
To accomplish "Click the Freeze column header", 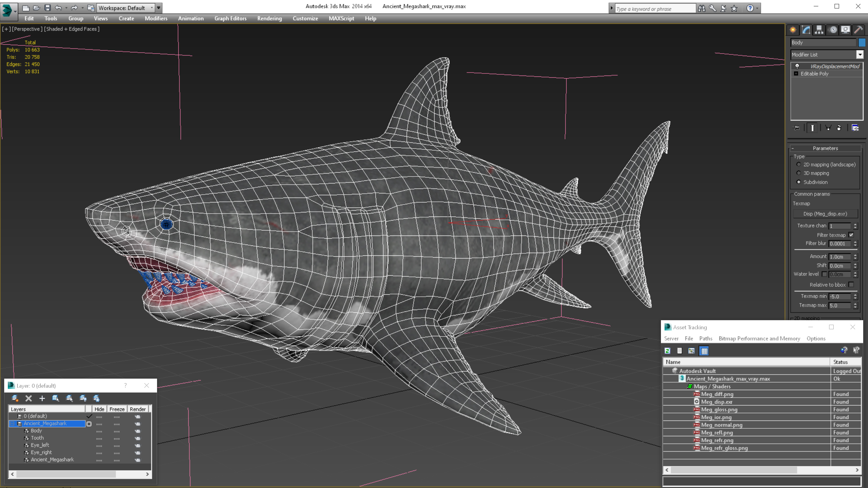I will (117, 409).
